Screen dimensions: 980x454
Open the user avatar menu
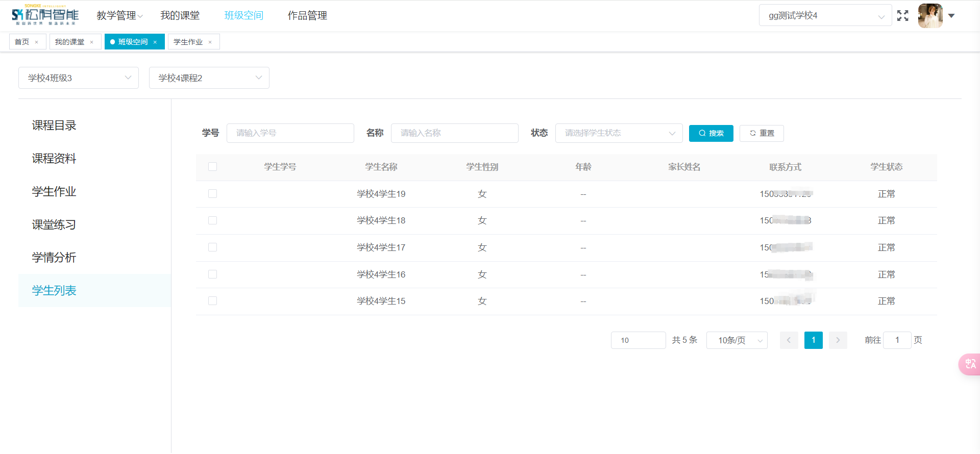pos(930,16)
